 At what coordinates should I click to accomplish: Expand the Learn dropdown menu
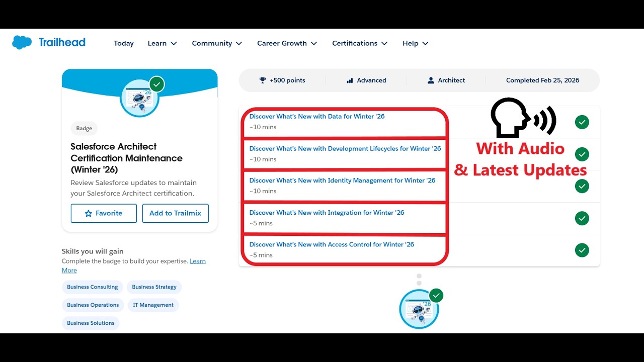[163, 43]
